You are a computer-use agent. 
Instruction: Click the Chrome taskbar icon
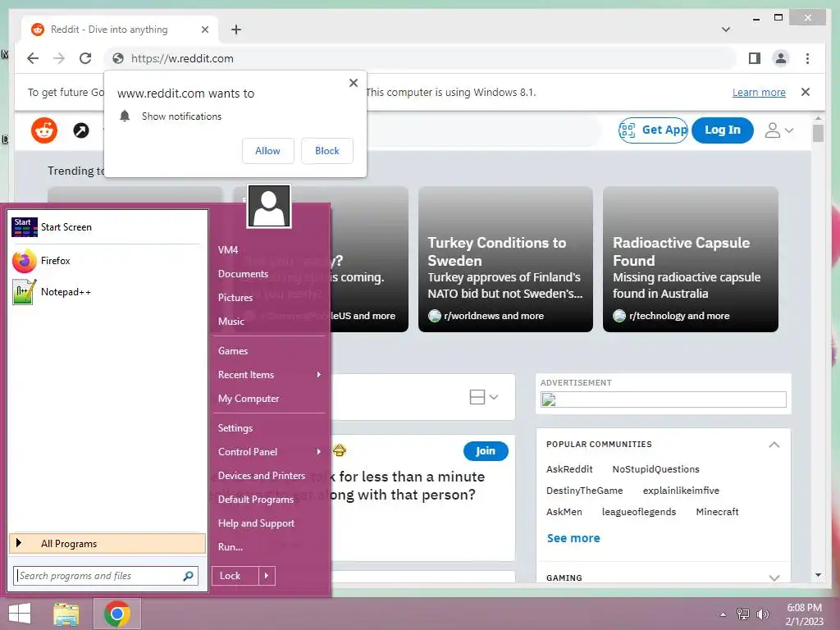[117, 614]
